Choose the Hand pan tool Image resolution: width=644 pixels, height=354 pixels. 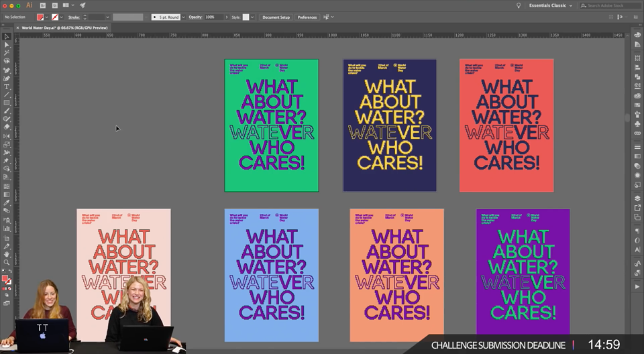[7, 254]
